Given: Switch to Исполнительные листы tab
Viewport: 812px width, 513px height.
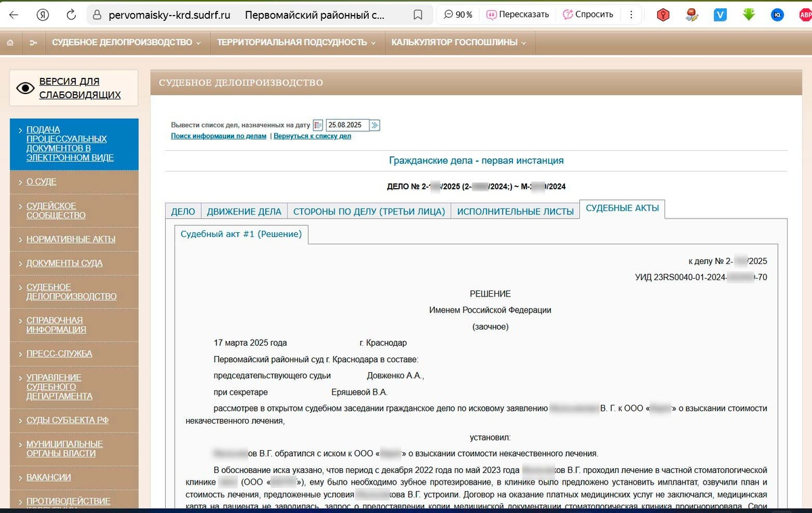Looking at the screenshot, I should click(x=516, y=211).
